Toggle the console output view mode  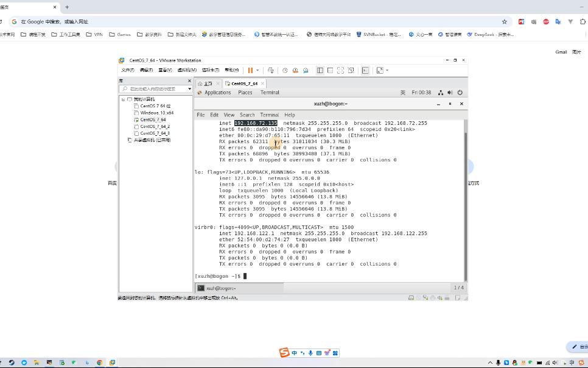point(365,70)
